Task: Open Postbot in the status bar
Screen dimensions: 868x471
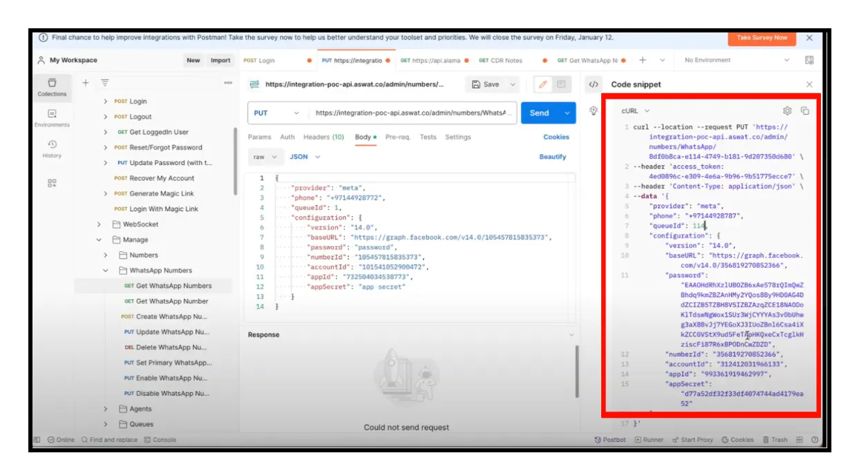Action: [x=610, y=440]
